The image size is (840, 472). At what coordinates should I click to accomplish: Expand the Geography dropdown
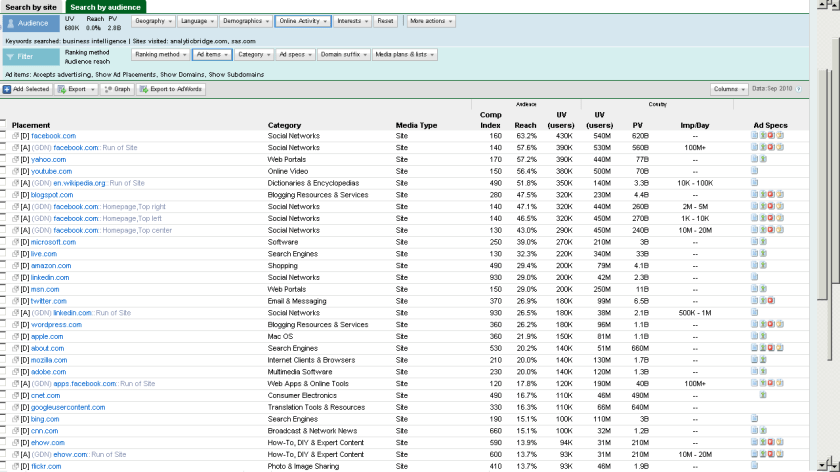coord(152,20)
